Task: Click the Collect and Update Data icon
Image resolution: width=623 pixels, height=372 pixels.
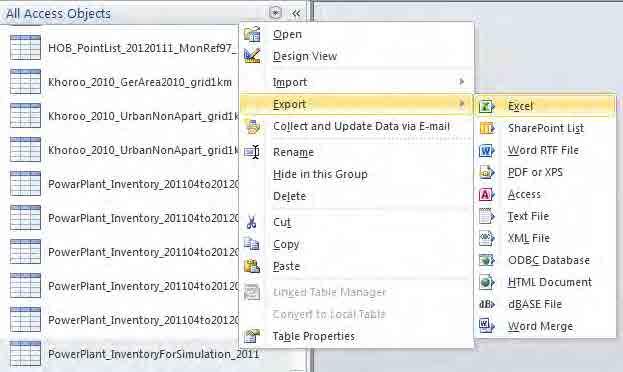Action: (252, 126)
